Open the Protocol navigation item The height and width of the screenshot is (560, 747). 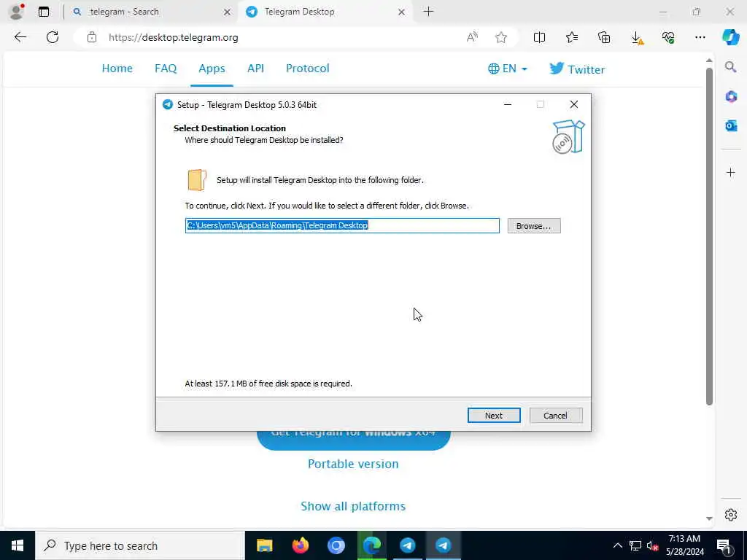[x=307, y=68]
